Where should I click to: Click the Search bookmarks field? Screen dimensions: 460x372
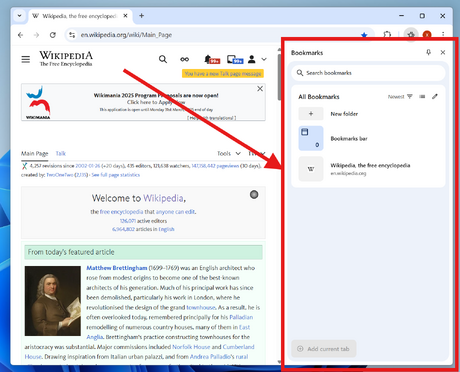click(368, 73)
